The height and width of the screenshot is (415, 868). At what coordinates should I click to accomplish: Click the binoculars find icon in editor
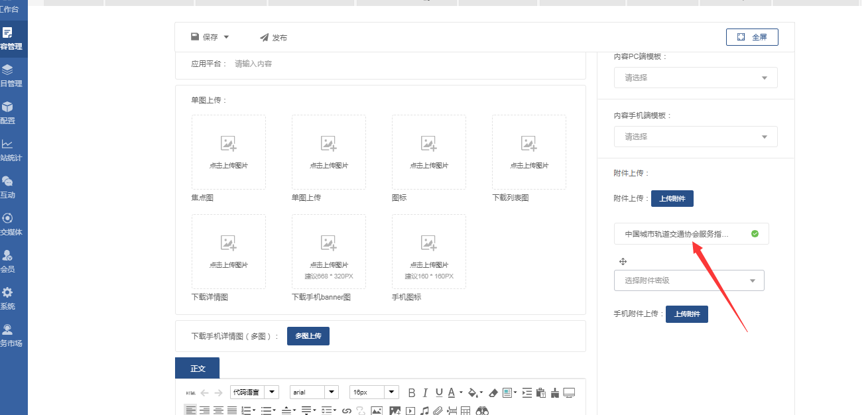(x=482, y=410)
